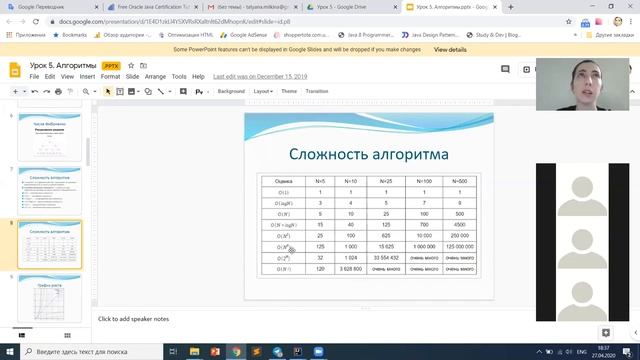Image resolution: width=640 pixels, height=360 pixels.
Task: Open the Help menu
Action: tap(198, 77)
